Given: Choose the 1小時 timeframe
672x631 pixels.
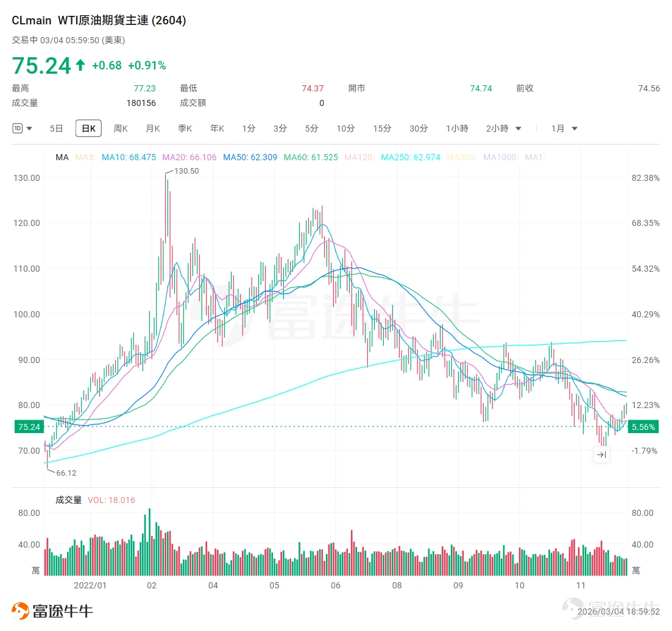Looking at the screenshot, I should 457,129.
